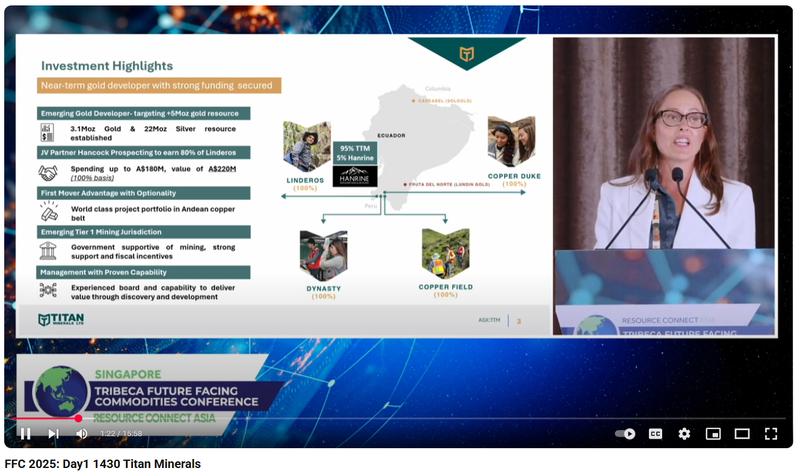The height and width of the screenshot is (471, 800).
Task: Click the speaker video frame
Action: pyautogui.click(x=664, y=186)
